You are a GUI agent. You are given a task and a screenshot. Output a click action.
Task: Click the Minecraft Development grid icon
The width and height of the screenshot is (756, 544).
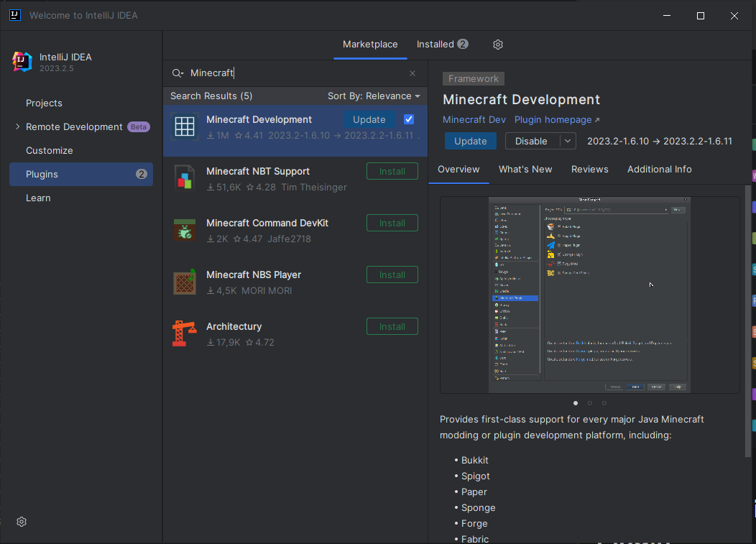coord(185,126)
